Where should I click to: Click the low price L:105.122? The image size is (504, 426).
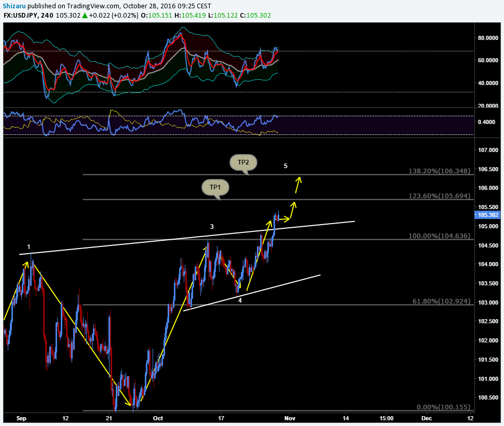pos(223,16)
